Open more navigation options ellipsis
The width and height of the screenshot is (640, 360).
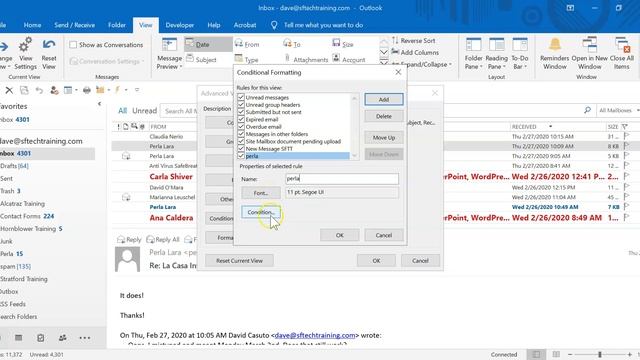click(84, 338)
